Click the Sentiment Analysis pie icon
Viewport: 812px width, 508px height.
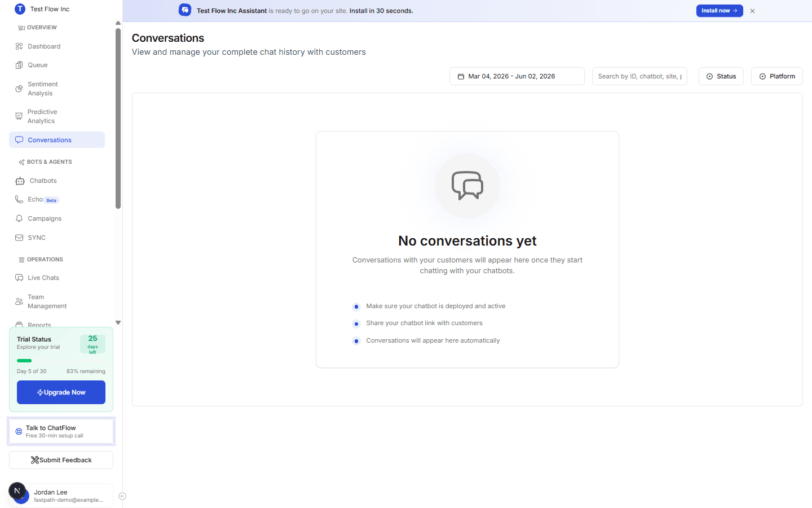point(19,89)
